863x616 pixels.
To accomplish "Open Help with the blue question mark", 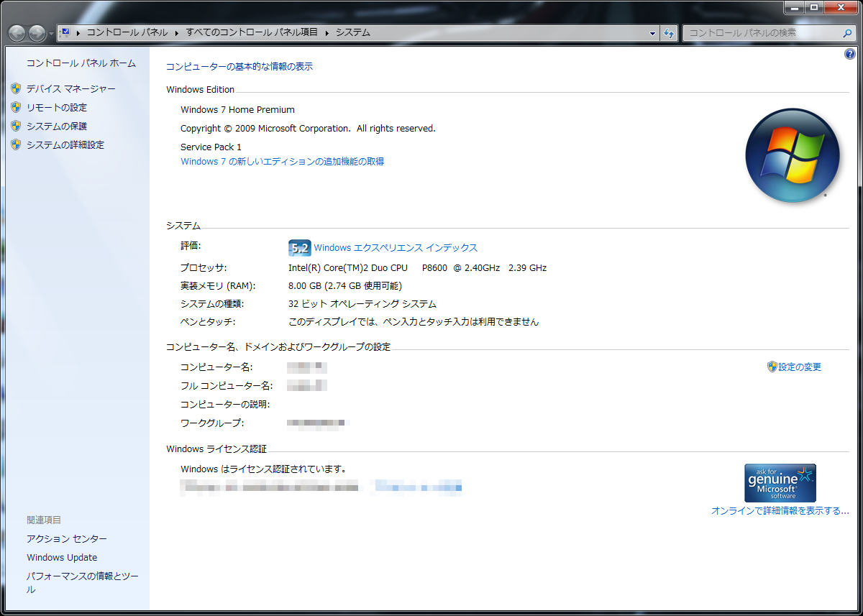I will (850, 55).
